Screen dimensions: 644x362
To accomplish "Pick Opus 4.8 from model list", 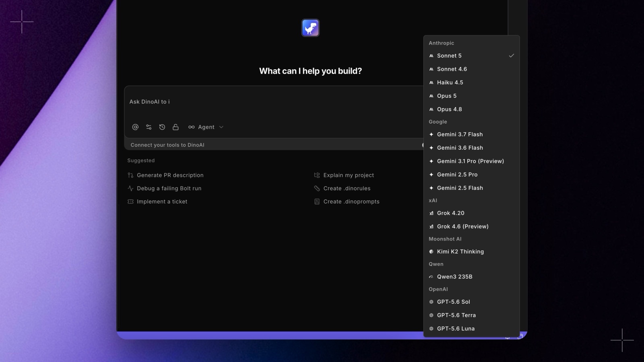I will click(471, 109).
